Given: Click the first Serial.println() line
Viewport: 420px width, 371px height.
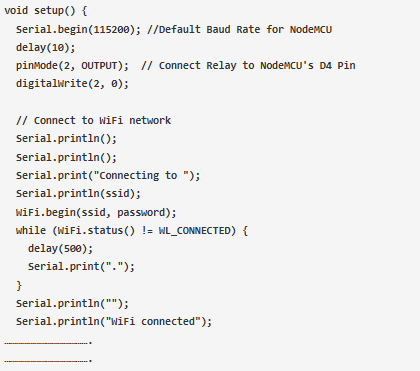Looking at the screenshot, I should [66, 138].
